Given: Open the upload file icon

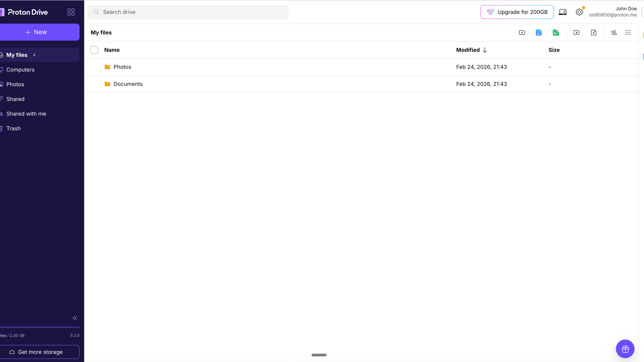Looking at the screenshot, I should tap(593, 32).
